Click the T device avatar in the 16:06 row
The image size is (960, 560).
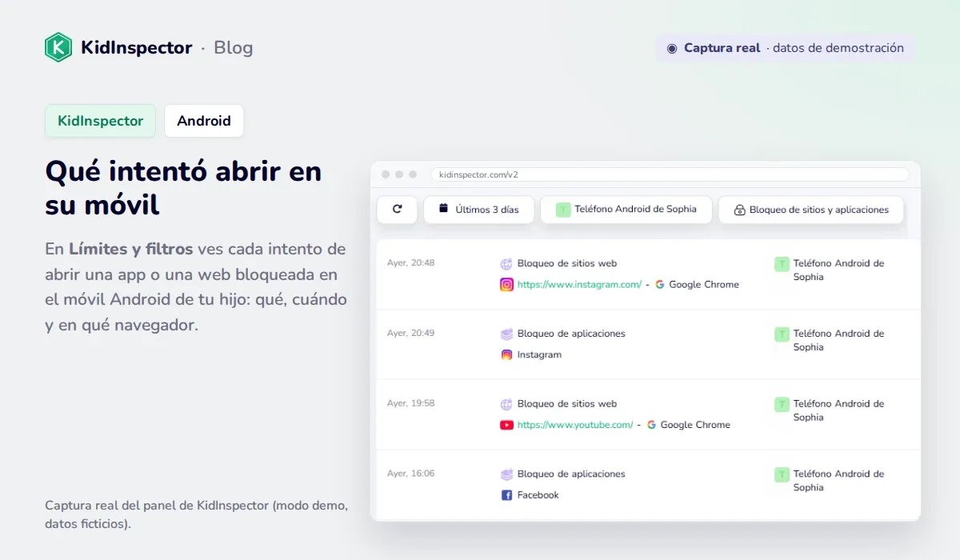(782, 475)
